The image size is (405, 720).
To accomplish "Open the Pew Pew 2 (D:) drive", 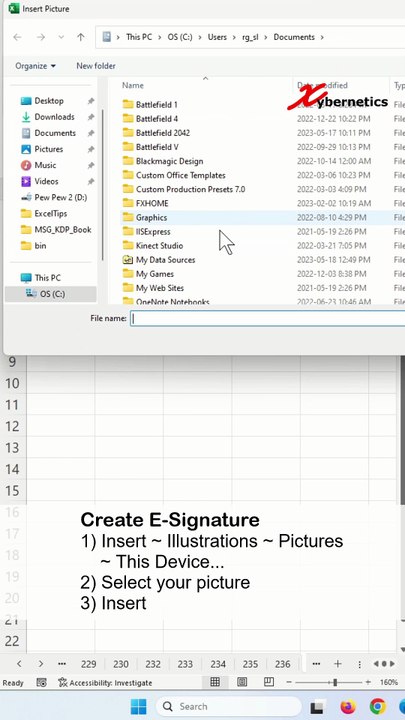I will click(61, 197).
